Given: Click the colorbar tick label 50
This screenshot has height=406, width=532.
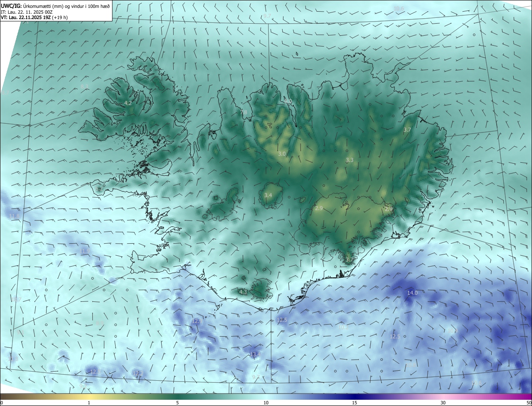Looking at the screenshot, I should (529, 403).
